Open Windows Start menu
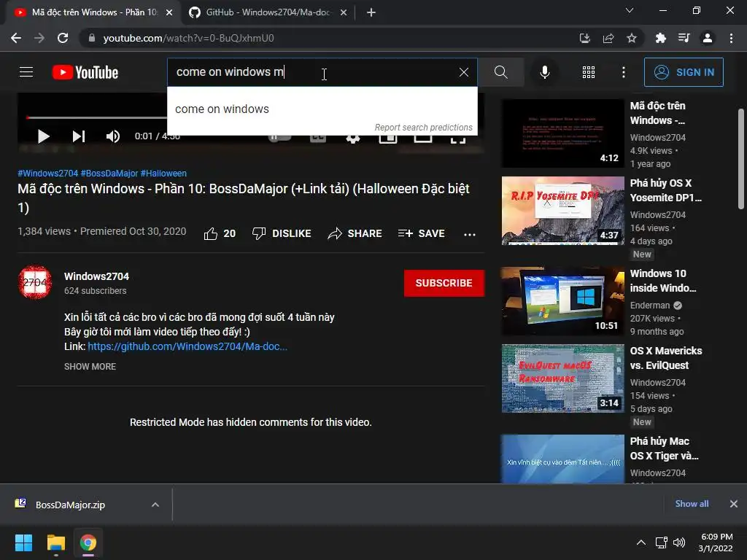Image resolution: width=747 pixels, height=560 pixels. [23, 542]
